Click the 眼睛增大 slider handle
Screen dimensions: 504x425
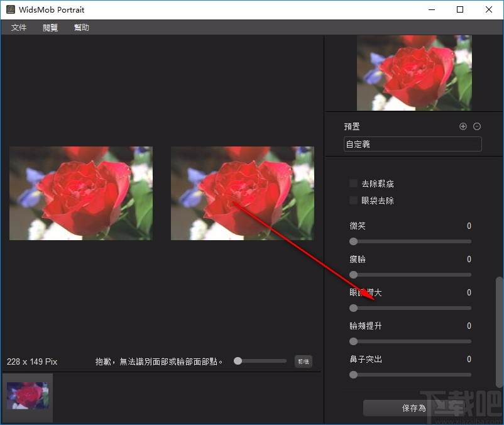point(354,308)
